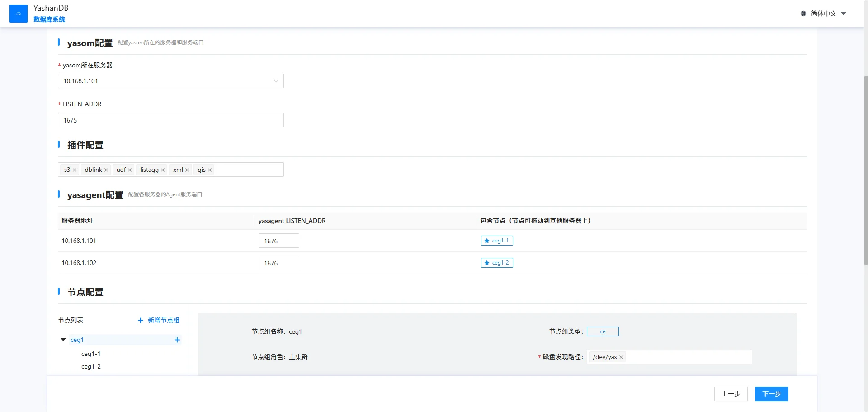Click 下一步 next step button

771,394
